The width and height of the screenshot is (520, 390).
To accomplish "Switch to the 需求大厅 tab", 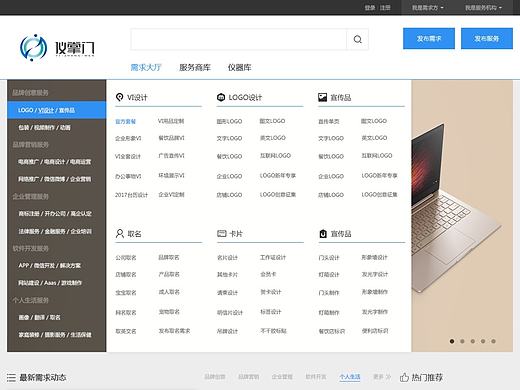I will coord(146,67).
